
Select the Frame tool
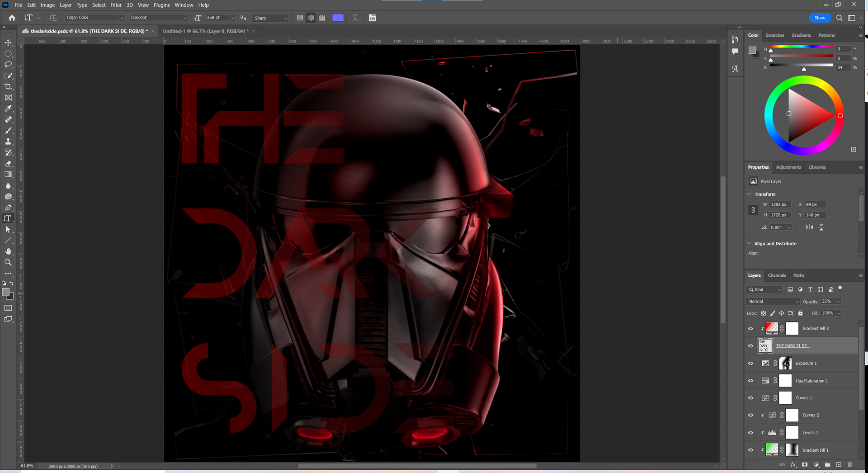(x=8, y=98)
